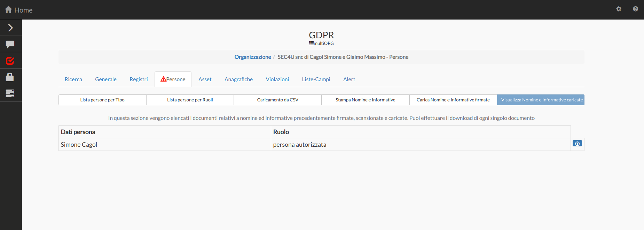Click the multiORG label
The width and height of the screenshot is (644, 230).
tap(324, 43)
